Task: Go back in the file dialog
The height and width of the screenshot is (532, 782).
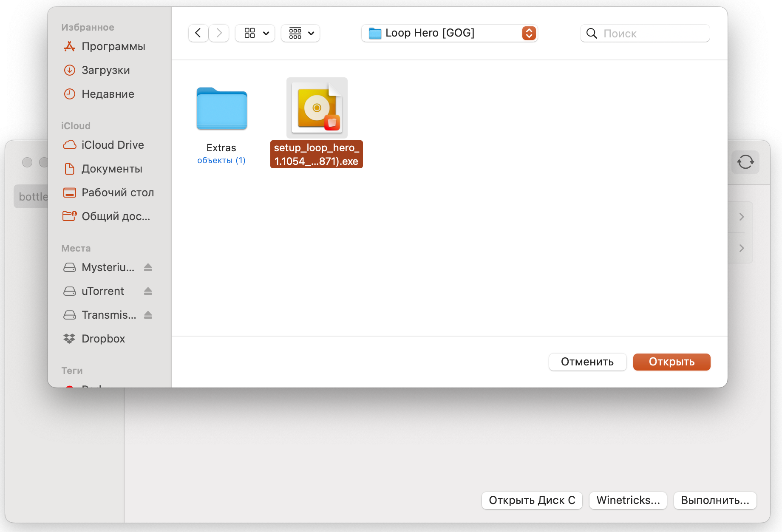Action: pos(198,33)
